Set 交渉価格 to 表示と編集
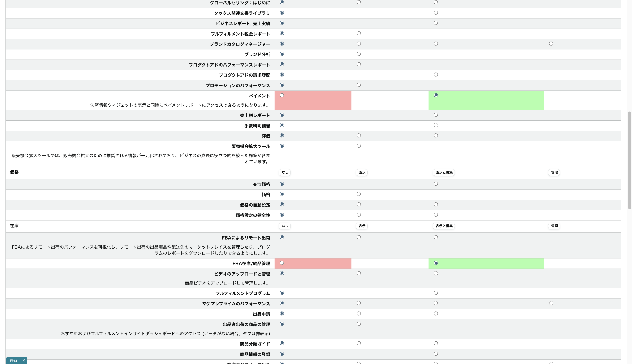Viewport: 632px width, 364px height. click(436, 184)
